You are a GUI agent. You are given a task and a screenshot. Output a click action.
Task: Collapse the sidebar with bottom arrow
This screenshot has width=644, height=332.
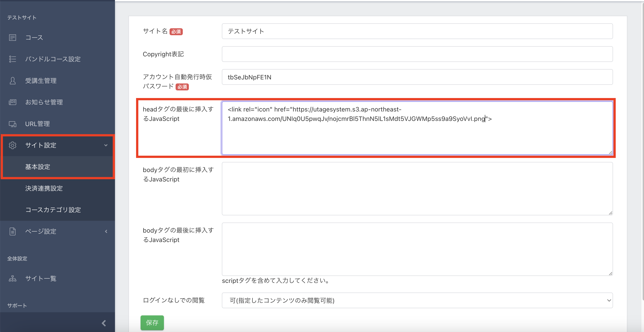click(x=104, y=323)
